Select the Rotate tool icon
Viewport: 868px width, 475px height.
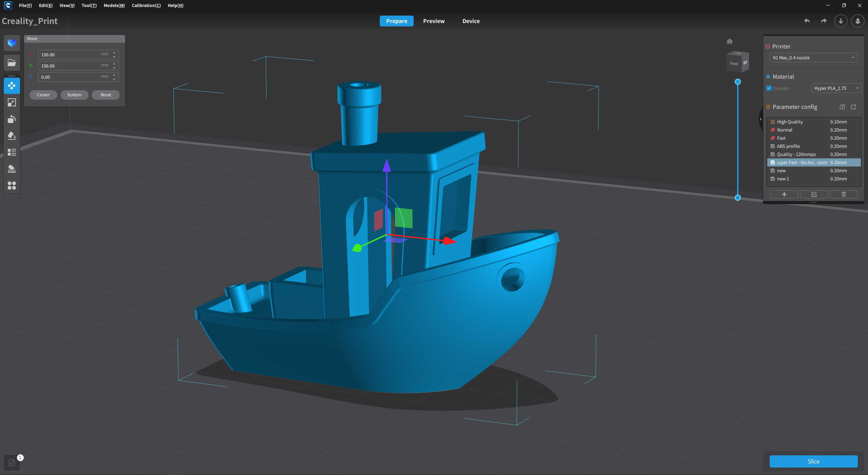(x=12, y=119)
